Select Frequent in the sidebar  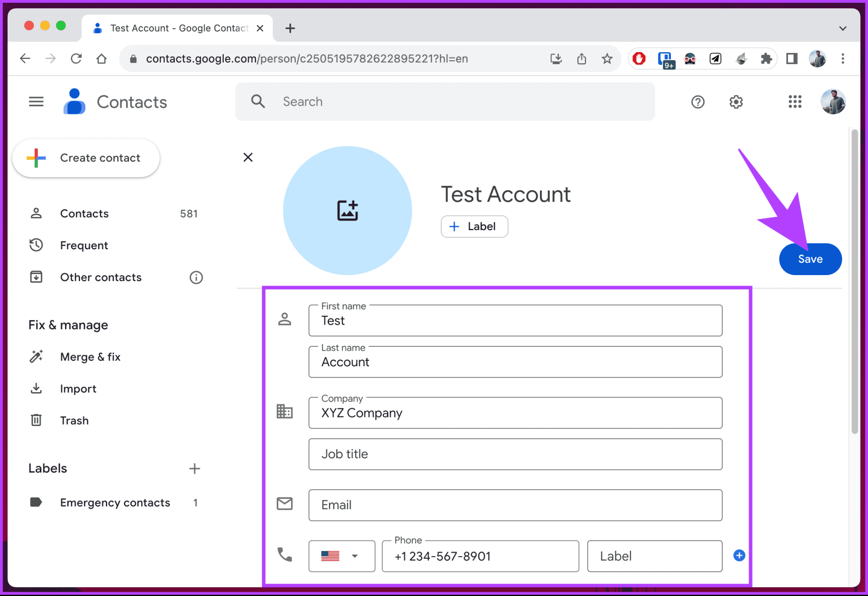[84, 245]
